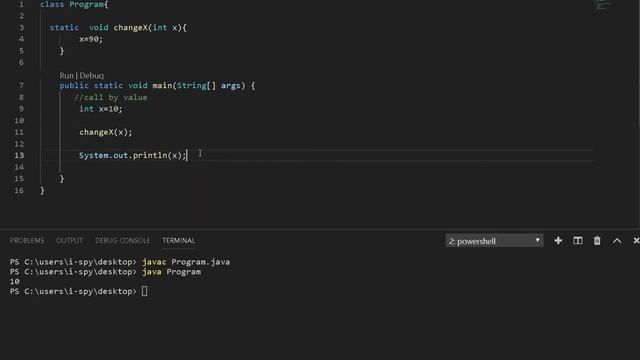Viewport: 640px width, 360px height.
Task: Click 'System.out.println(x);' on line 13
Action: [133, 155]
